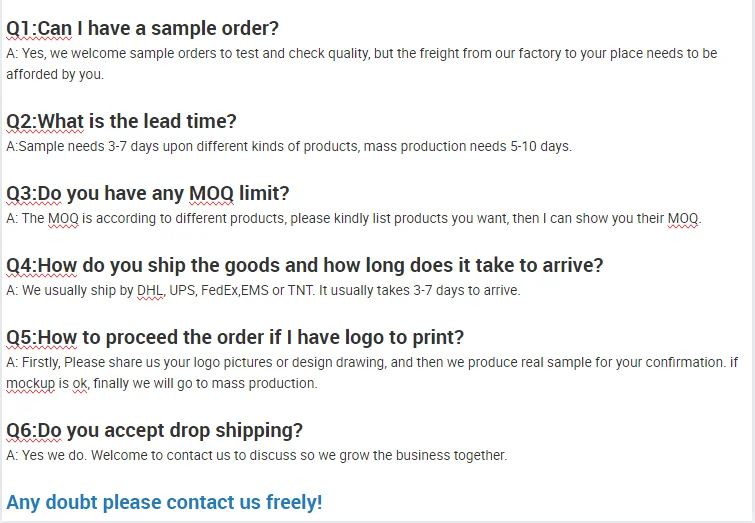Screen dimensions: 755x523
Task: Select the Q5 heading about logo printing
Action: click(x=235, y=337)
